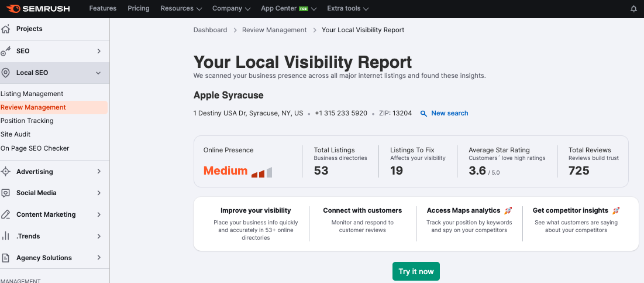Click the SEO sidebar icon
The width and height of the screenshot is (644, 283).
[x=5, y=51]
